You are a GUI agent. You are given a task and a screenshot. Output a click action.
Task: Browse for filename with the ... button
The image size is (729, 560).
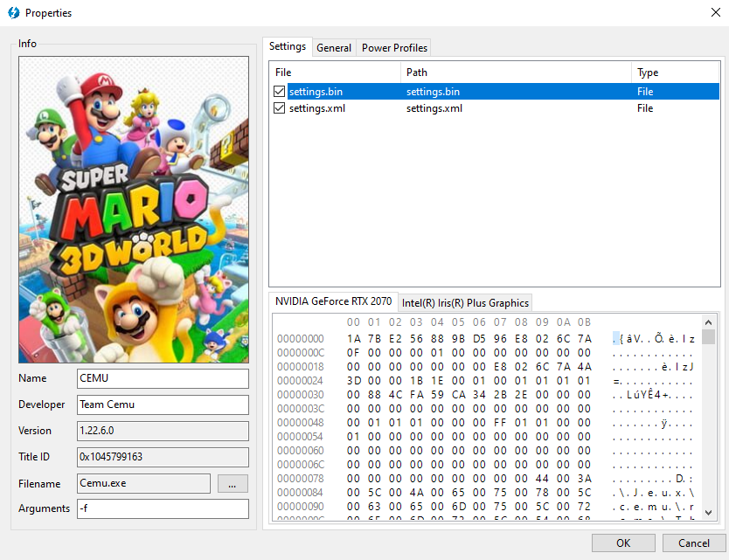[x=233, y=483]
